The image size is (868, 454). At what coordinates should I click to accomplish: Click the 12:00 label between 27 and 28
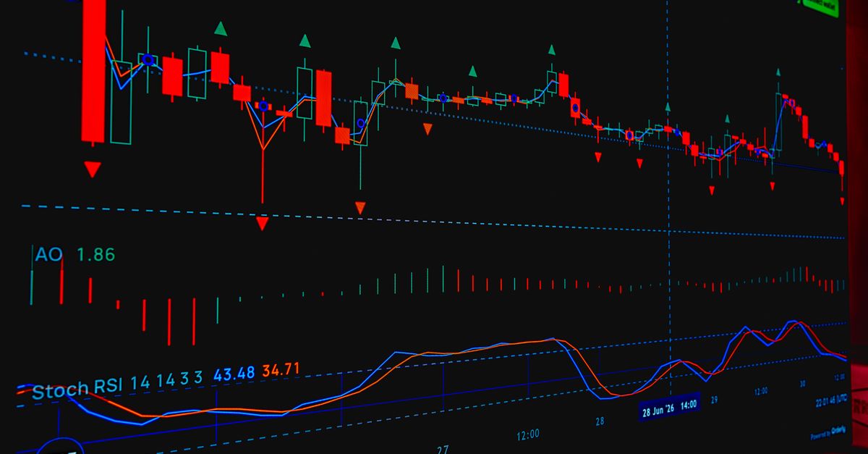click(x=528, y=434)
